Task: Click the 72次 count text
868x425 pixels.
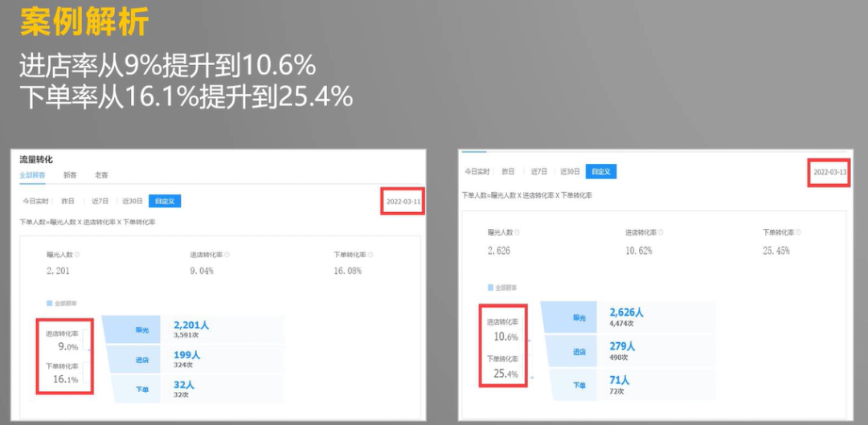Action: click(616, 391)
